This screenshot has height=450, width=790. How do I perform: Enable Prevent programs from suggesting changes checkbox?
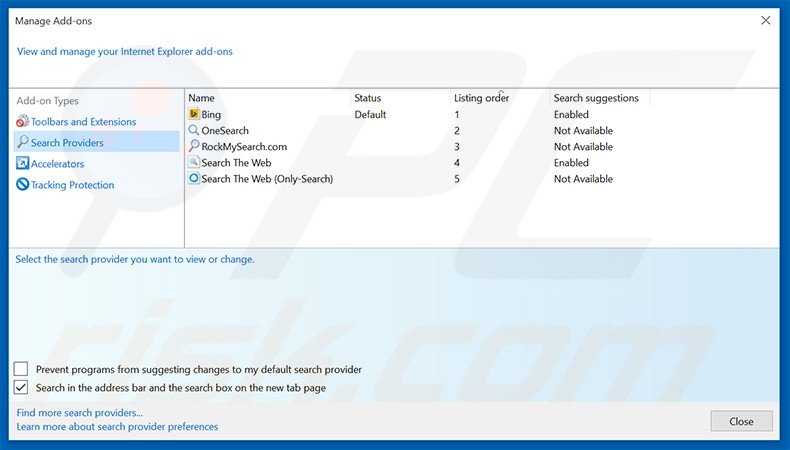tap(21, 369)
